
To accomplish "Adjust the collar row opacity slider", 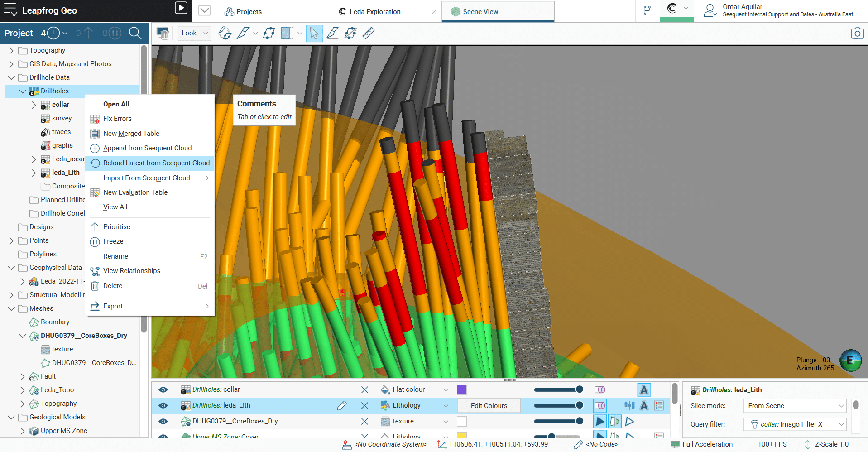I will [x=558, y=389].
